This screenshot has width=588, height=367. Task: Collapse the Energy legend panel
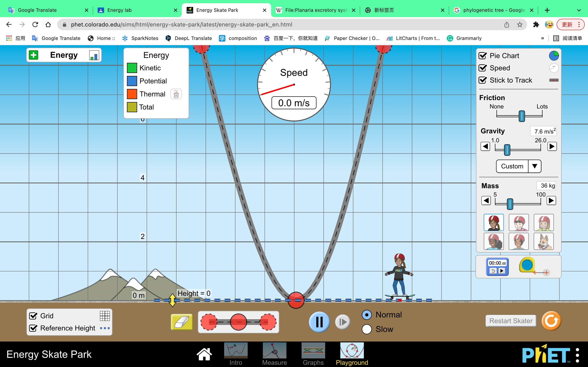(33, 55)
